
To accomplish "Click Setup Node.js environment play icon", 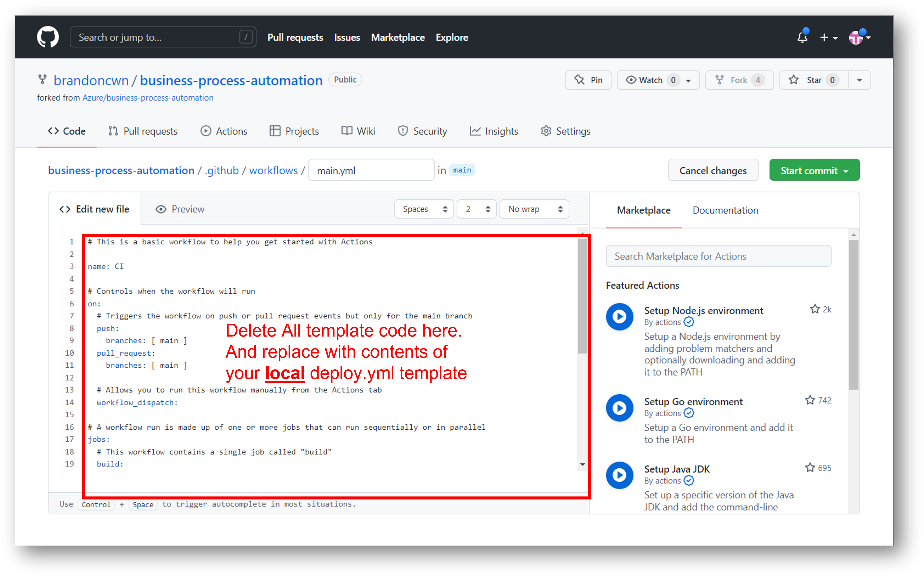I will coord(619,317).
